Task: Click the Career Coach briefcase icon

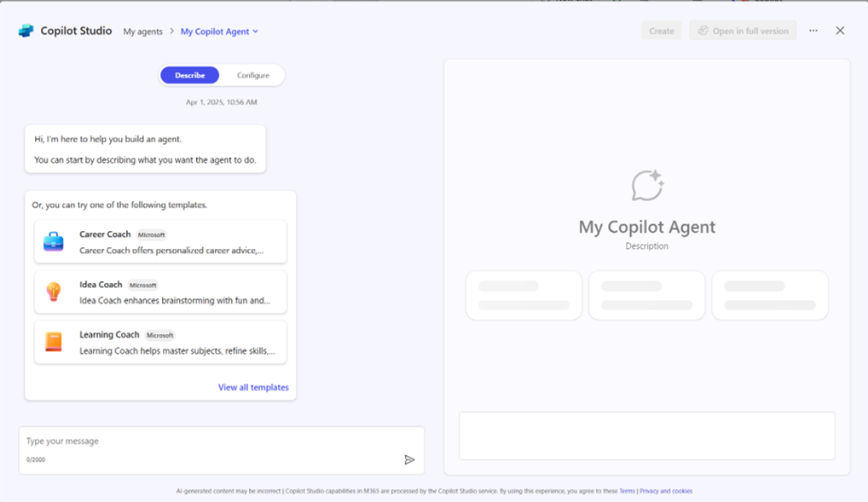Action: point(54,241)
